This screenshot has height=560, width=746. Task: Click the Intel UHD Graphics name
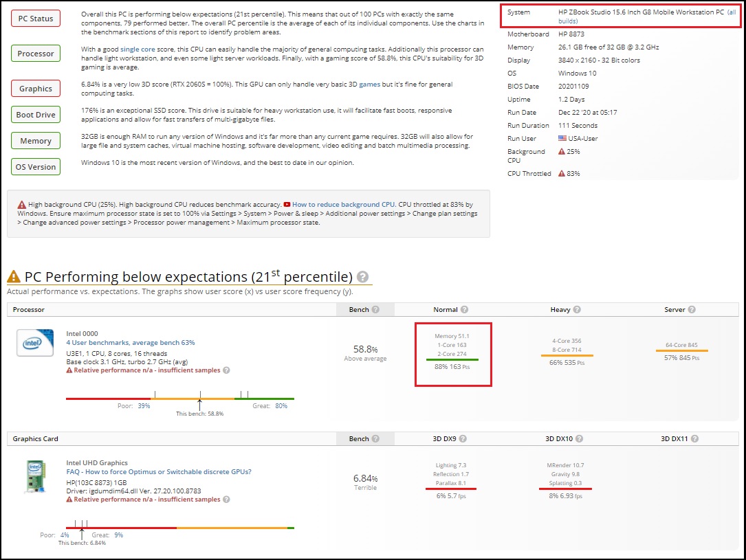pos(97,462)
